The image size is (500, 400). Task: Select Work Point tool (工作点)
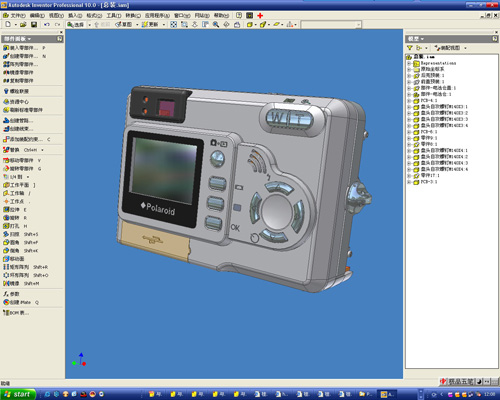pyautogui.click(x=17, y=201)
